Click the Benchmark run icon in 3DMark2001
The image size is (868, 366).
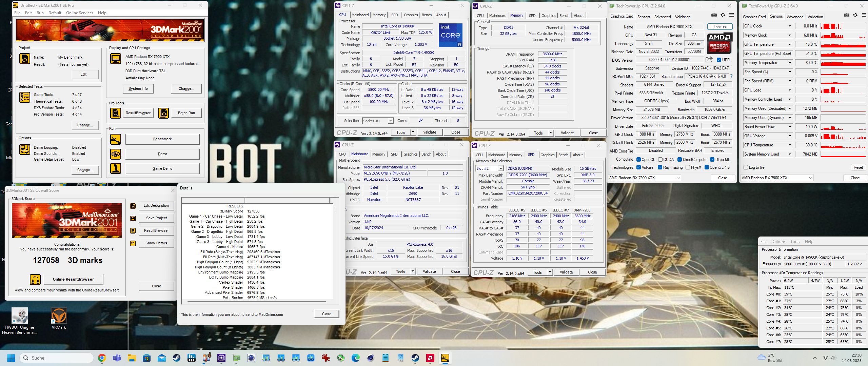click(116, 139)
